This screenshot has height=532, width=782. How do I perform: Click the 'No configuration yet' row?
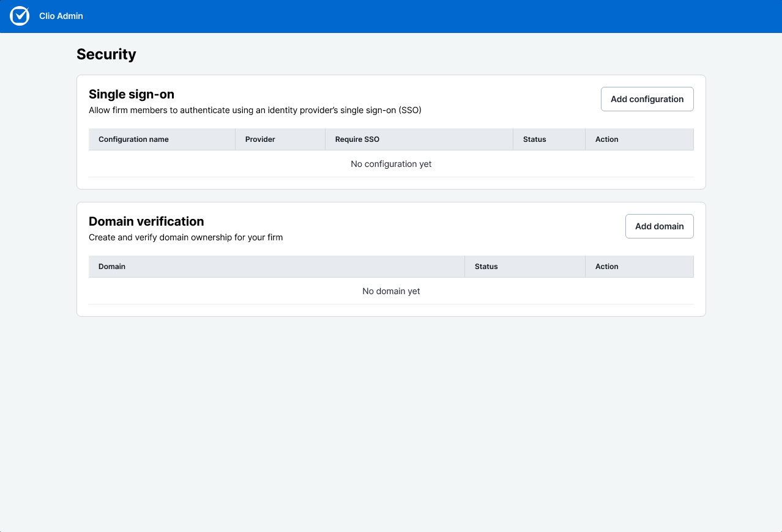[391, 164]
